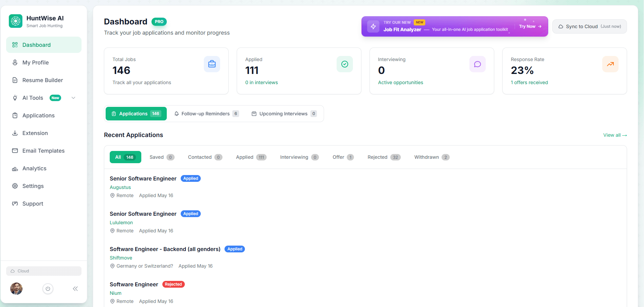This screenshot has width=644, height=307.
Task: Open the Dashboard sidebar item
Action: [x=44, y=45]
